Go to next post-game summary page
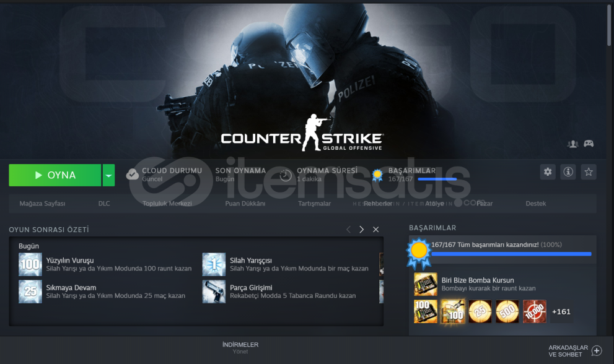Viewport: 614px width, 364px height. click(x=362, y=230)
